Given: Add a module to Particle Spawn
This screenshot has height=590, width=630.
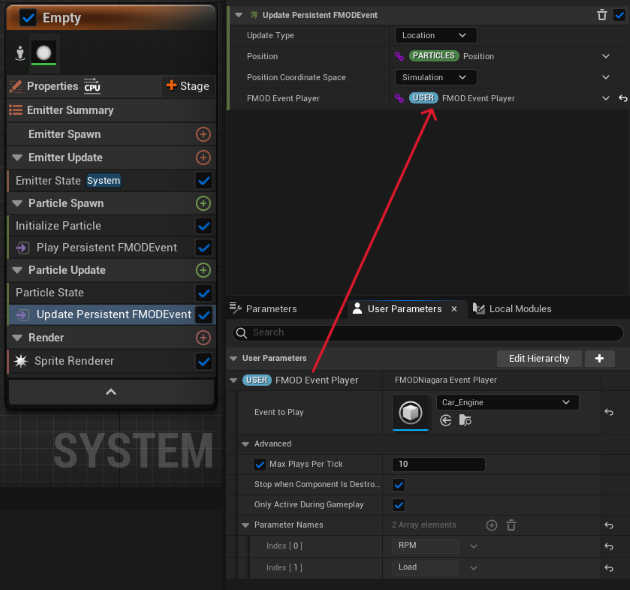Looking at the screenshot, I should click(203, 203).
